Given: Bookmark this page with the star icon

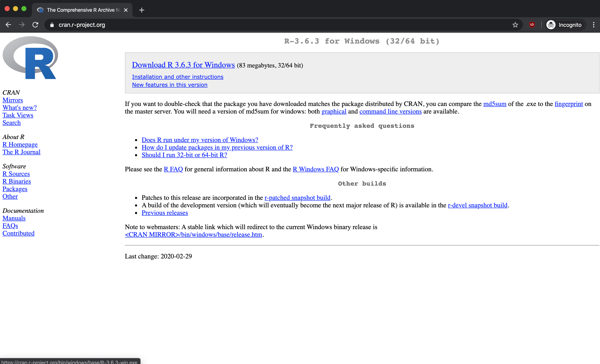Looking at the screenshot, I should pyautogui.click(x=516, y=25).
